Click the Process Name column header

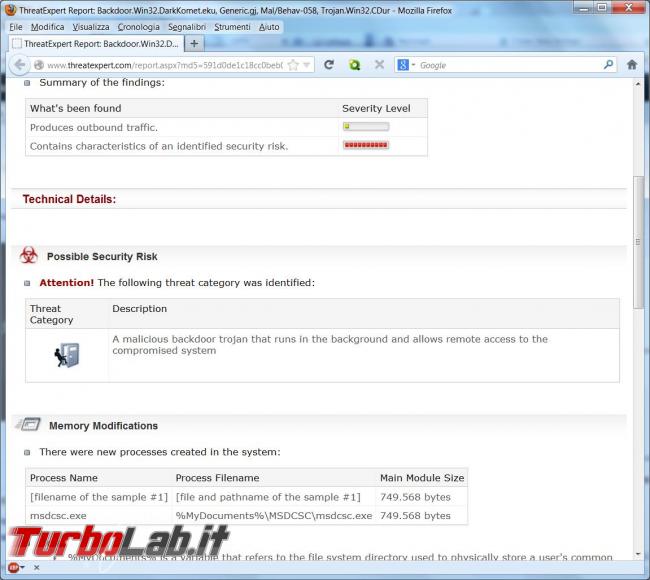(x=64, y=478)
